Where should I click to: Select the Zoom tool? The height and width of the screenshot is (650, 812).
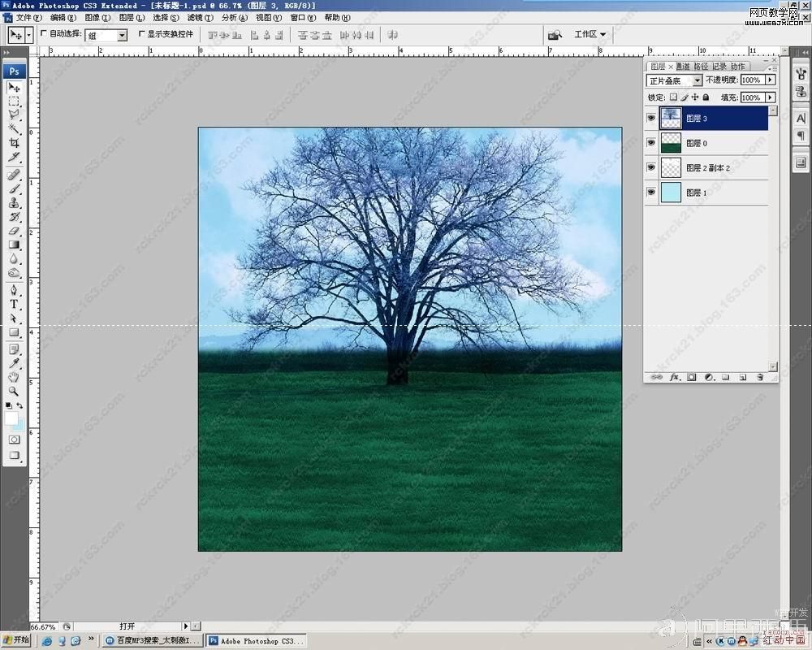point(14,392)
